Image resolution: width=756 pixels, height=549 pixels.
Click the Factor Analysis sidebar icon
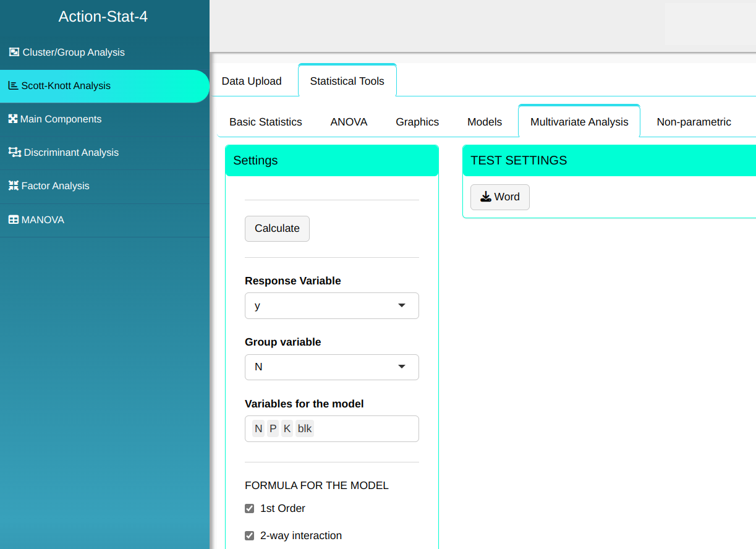13,186
